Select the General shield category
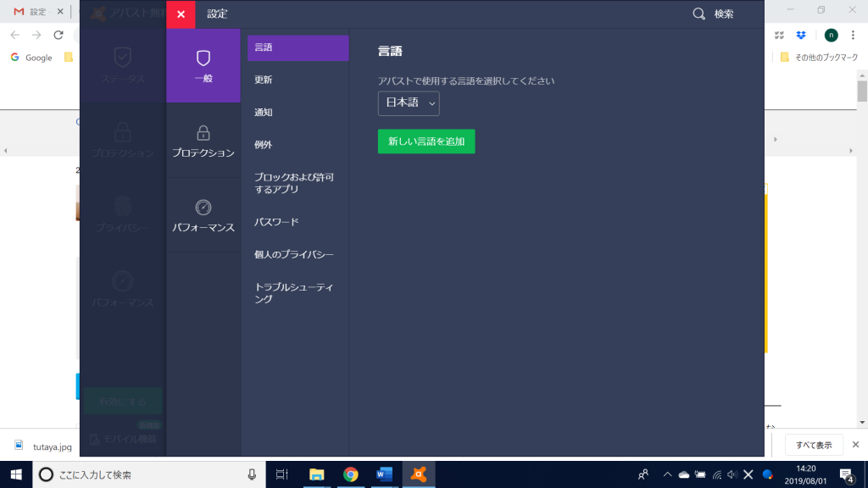The width and height of the screenshot is (868, 488). [x=203, y=66]
